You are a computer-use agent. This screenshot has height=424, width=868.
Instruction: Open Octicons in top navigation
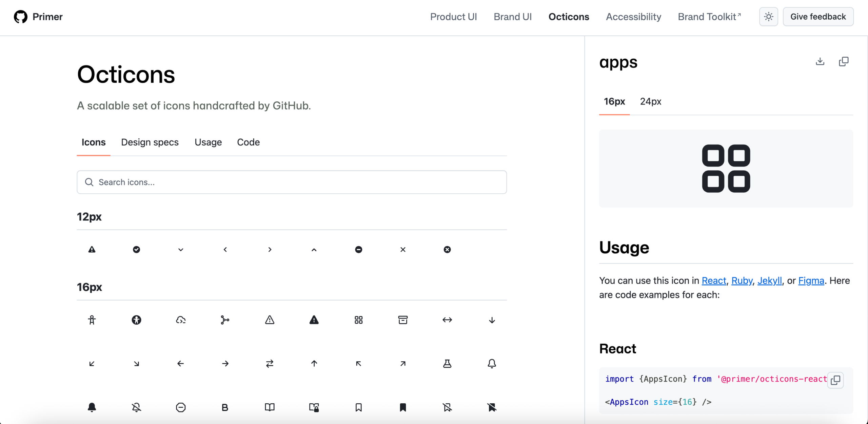[x=569, y=17]
